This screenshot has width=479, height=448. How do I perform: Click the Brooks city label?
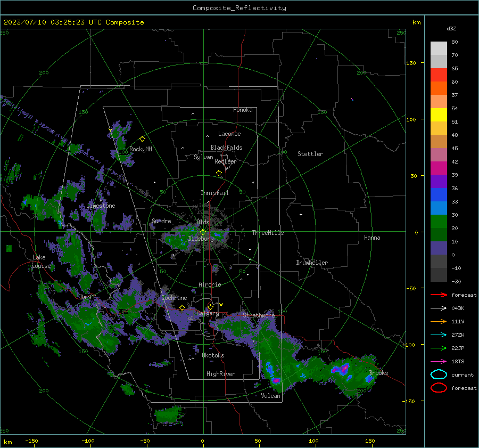point(378,373)
